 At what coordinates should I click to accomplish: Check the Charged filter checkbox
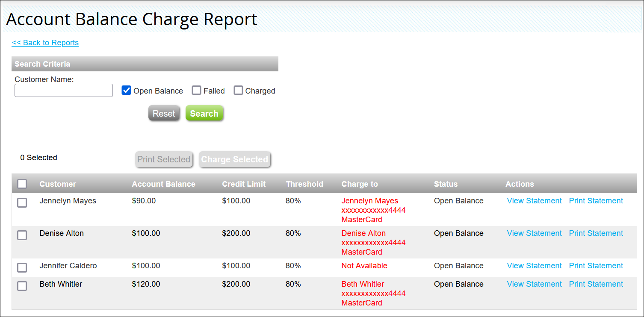tap(238, 91)
